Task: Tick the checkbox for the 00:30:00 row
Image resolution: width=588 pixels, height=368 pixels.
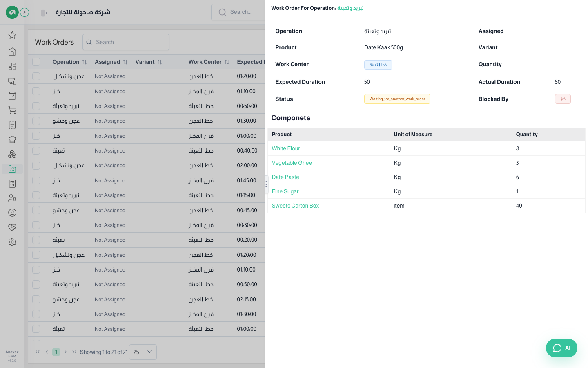Action: tap(36, 225)
